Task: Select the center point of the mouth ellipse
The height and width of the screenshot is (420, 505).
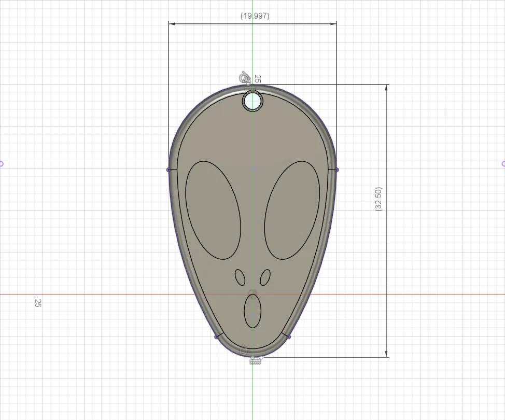Action: click(x=252, y=315)
